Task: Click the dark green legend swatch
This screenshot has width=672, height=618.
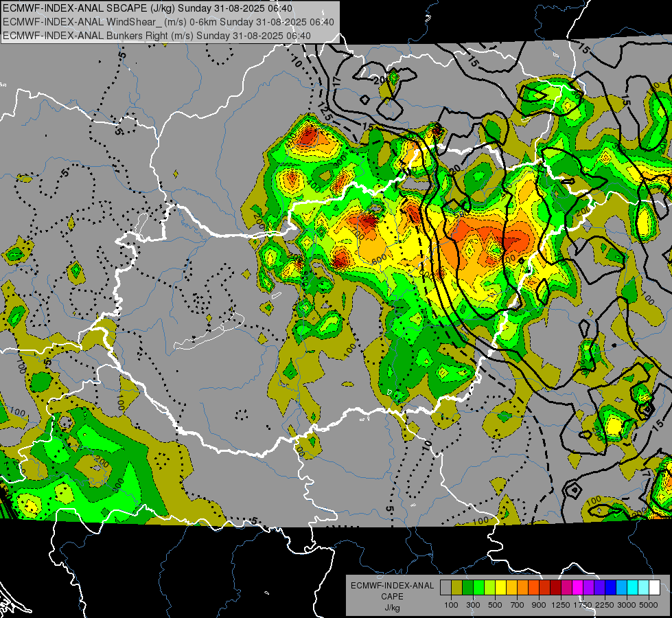Action: (x=467, y=587)
